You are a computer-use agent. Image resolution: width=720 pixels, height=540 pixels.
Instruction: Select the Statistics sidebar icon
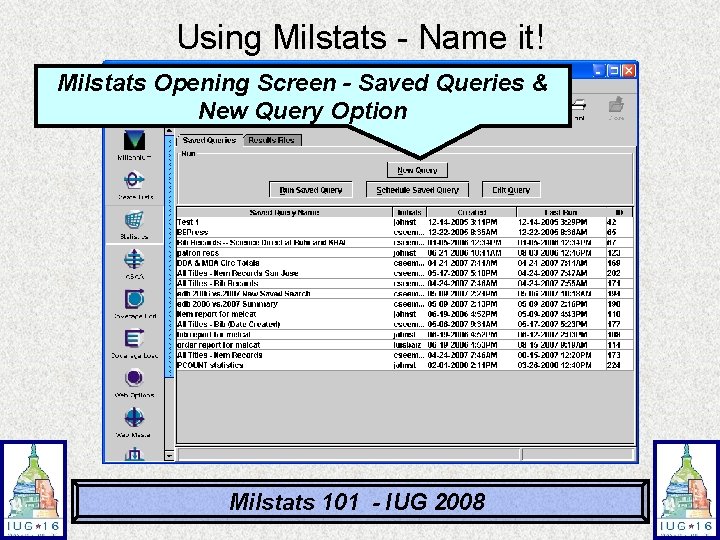[x=134, y=224]
